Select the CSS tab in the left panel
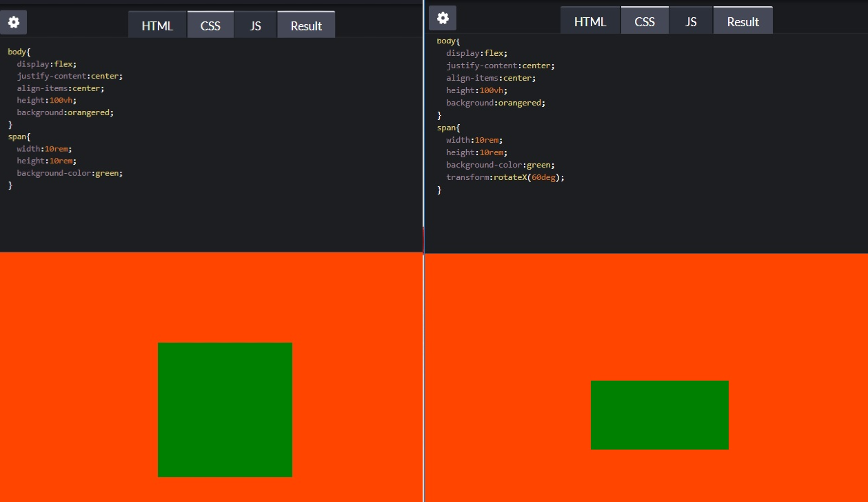 click(210, 26)
